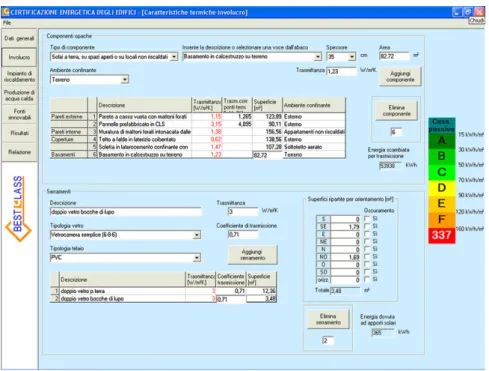Click the Basamenti row header
The width and height of the screenshot is (489, 371).
(69, 155)
